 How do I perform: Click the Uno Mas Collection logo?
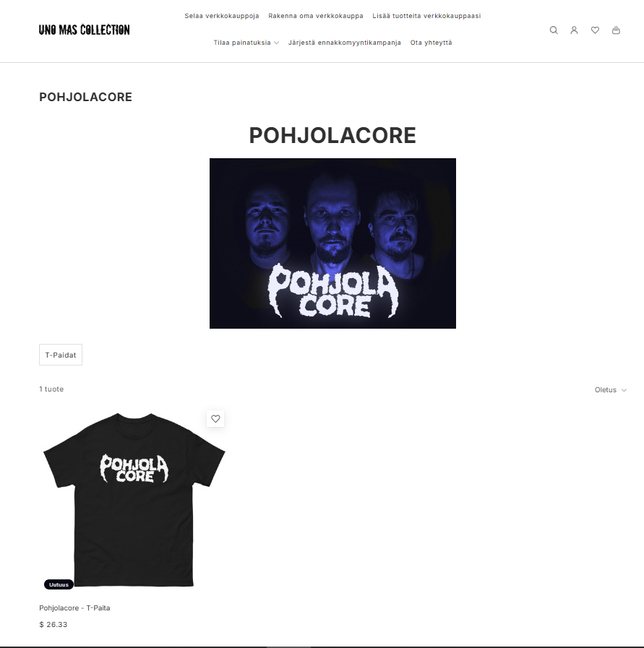(85, 30)
